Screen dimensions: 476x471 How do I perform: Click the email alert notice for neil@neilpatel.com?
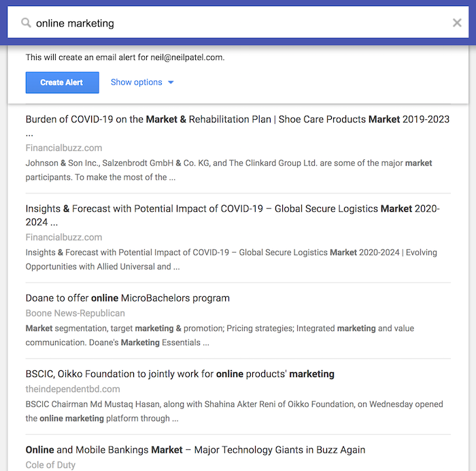click(125, 57)
